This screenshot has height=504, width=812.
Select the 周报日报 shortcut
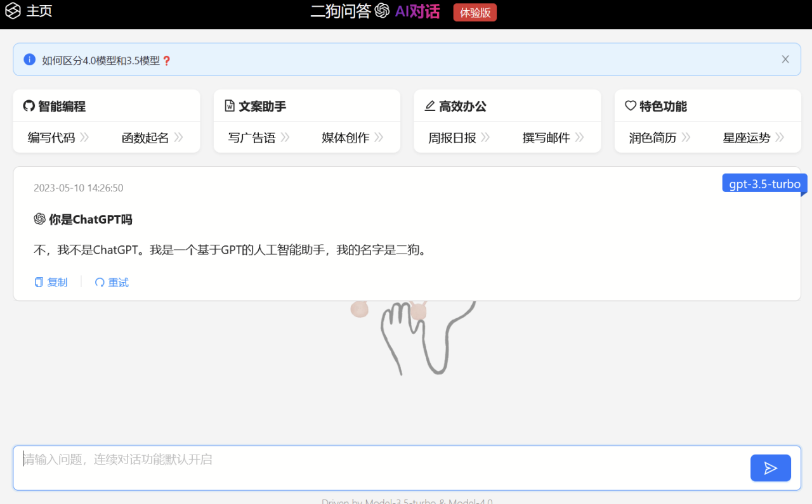click(452, 138)
